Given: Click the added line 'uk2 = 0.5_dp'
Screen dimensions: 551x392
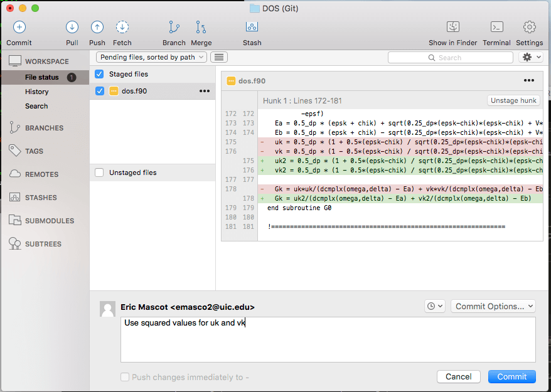Looking at the screenshot, I should pos(400,161).
